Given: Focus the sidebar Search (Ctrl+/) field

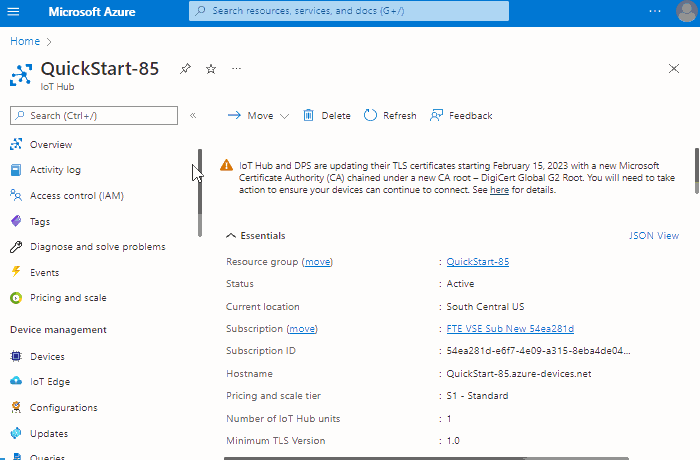Looking at the screenshot, I should coord(94,116).
